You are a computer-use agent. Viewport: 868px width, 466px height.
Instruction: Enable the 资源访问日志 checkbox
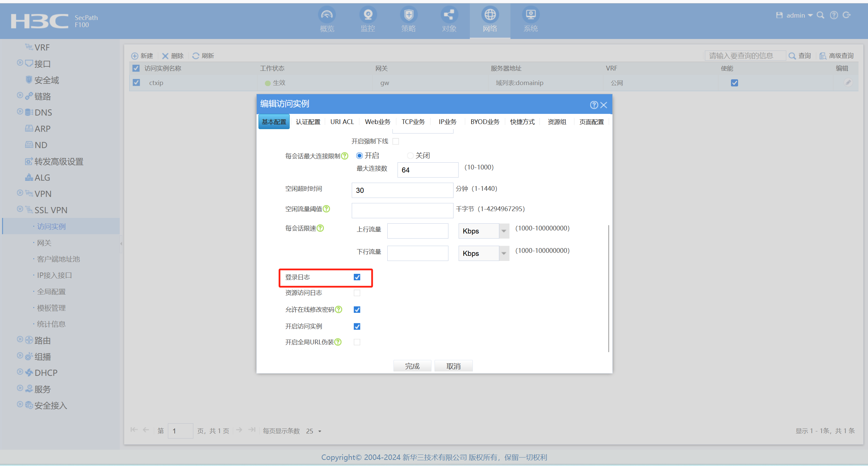coord(357,293)
